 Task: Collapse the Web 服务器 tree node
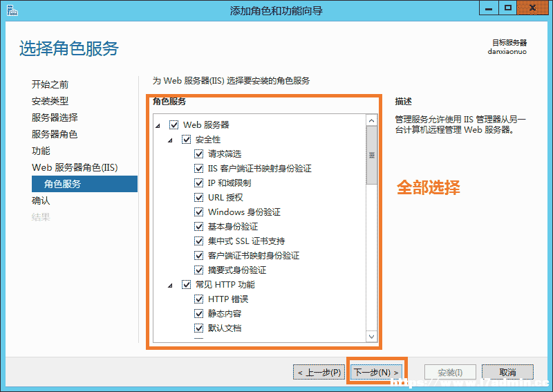[158, 125]
